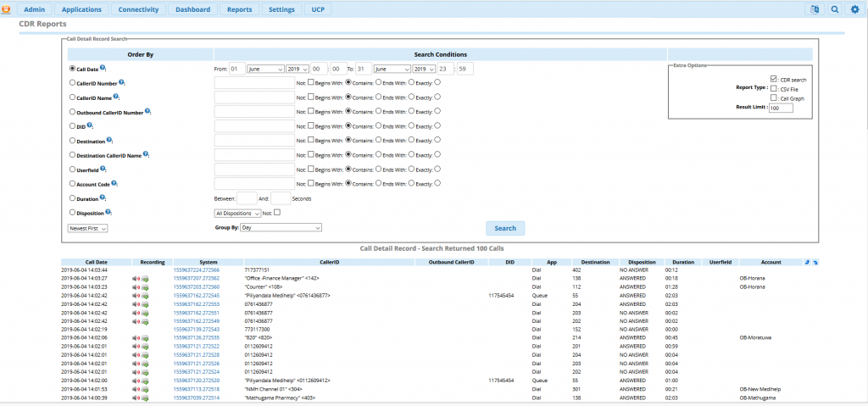Open the To year dropdown

coord(425,69)
